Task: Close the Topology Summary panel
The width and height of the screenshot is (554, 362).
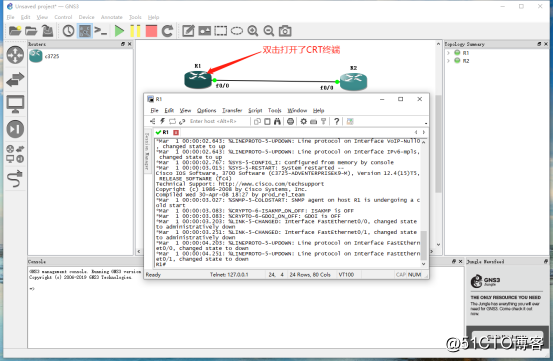Action: (546, 44)
